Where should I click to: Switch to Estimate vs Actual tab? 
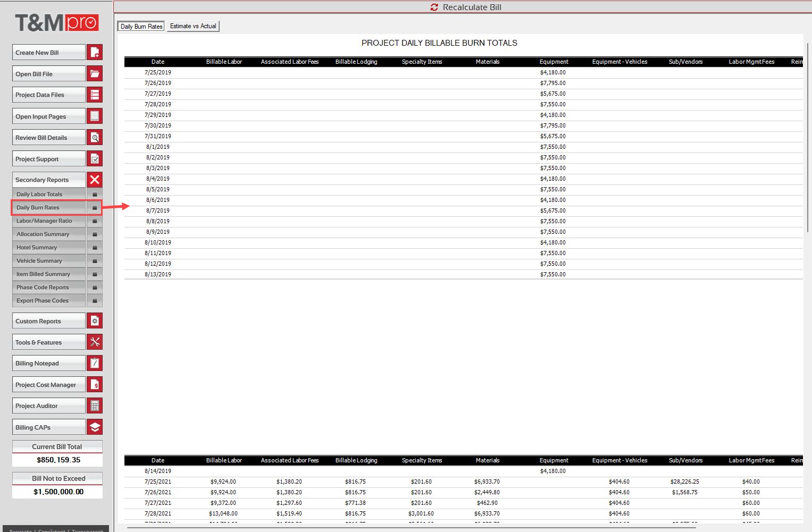pos(193,26)
